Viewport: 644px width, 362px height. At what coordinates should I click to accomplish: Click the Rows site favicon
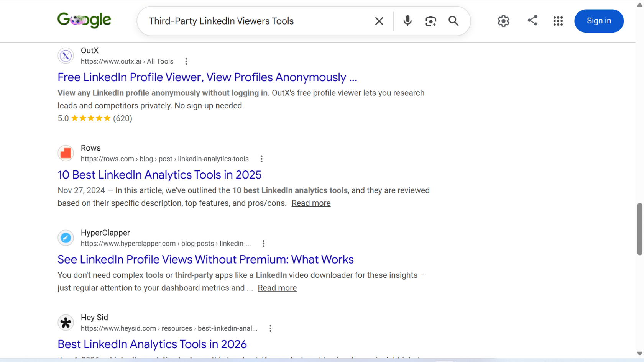point(66,153)
